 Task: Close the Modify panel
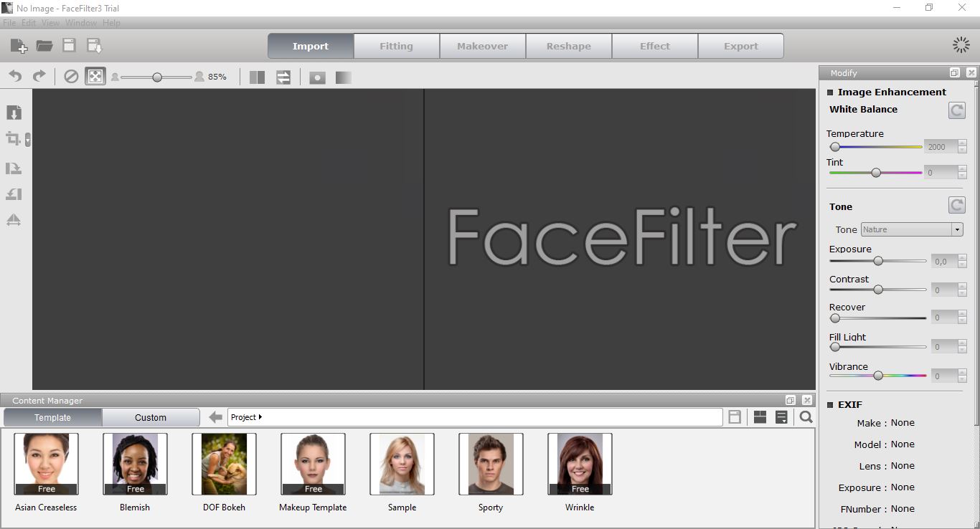[971, 72]
